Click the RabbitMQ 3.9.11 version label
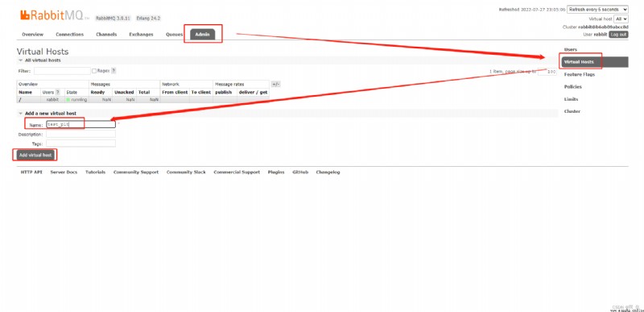The height and width of the screenshot is (312, 644). coord(113,19)
